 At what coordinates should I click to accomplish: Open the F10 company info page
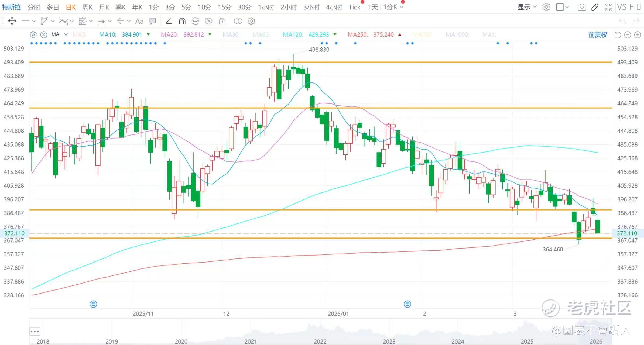coord(635,7)
